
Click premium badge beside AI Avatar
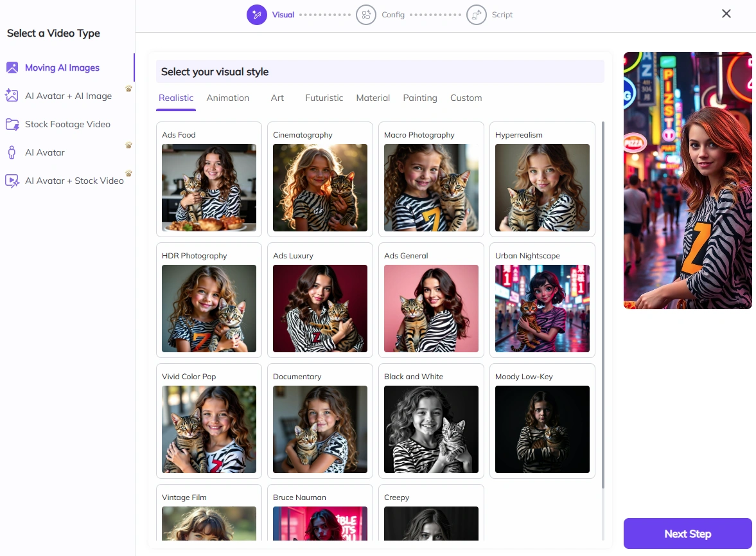pos(128,145)
